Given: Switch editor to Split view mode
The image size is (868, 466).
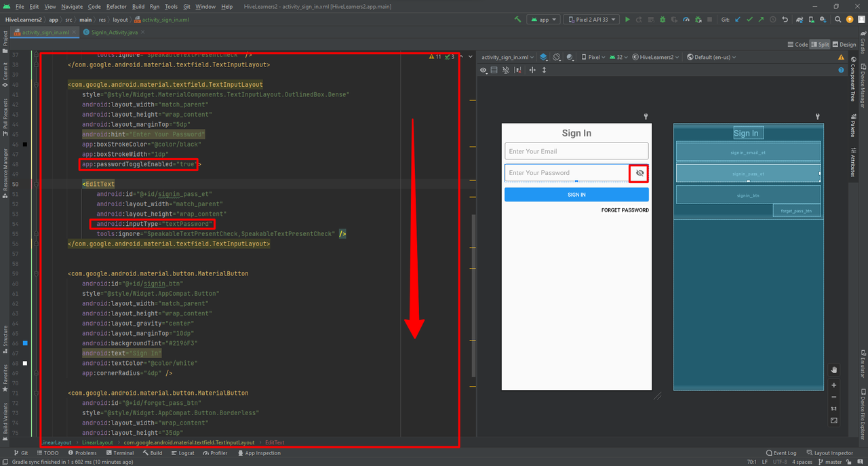Looking at the screenshot, I should point(820,44).
